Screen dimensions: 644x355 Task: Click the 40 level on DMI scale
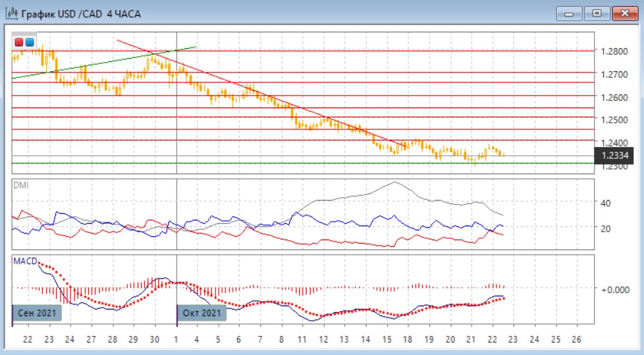click(x=605, y=203)
